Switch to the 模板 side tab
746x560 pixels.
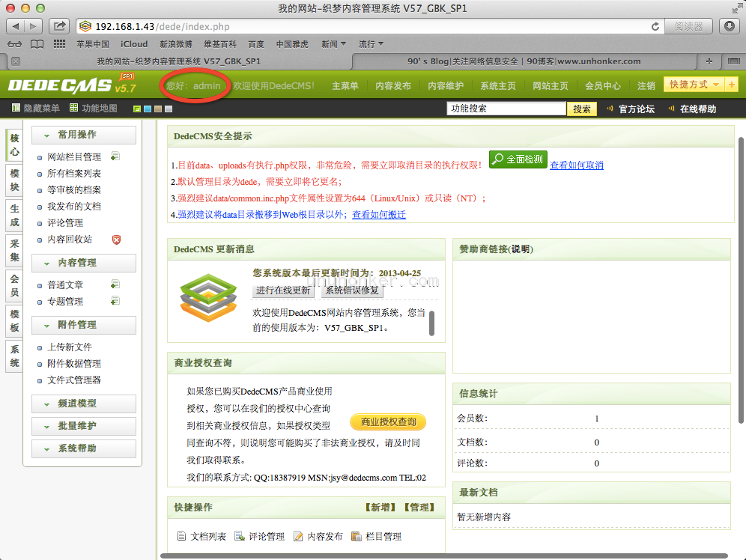14,321
